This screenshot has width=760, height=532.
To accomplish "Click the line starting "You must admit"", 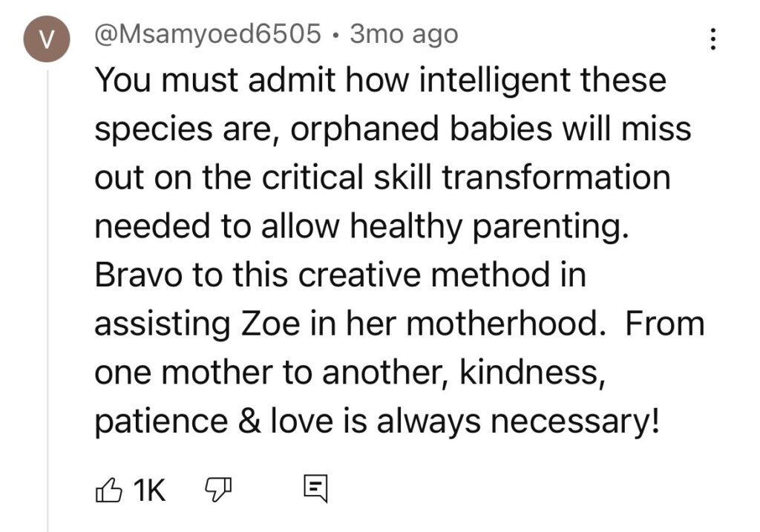I will click(379, 80).
